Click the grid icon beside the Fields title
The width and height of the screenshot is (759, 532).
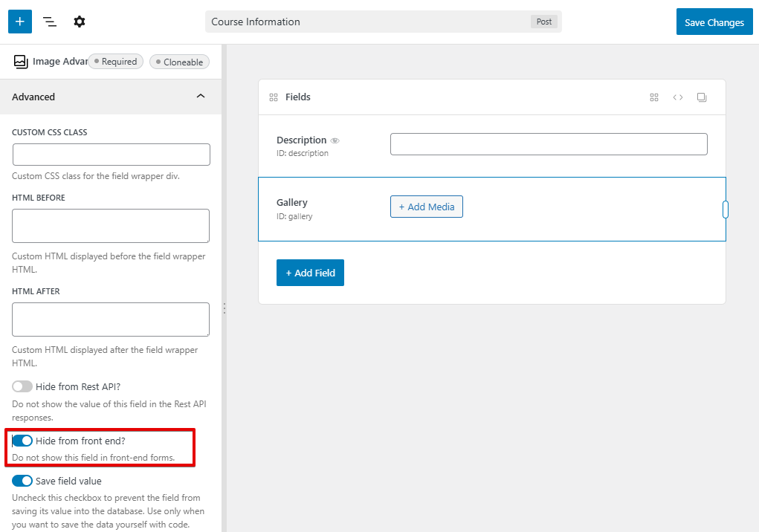pos(274,97)
